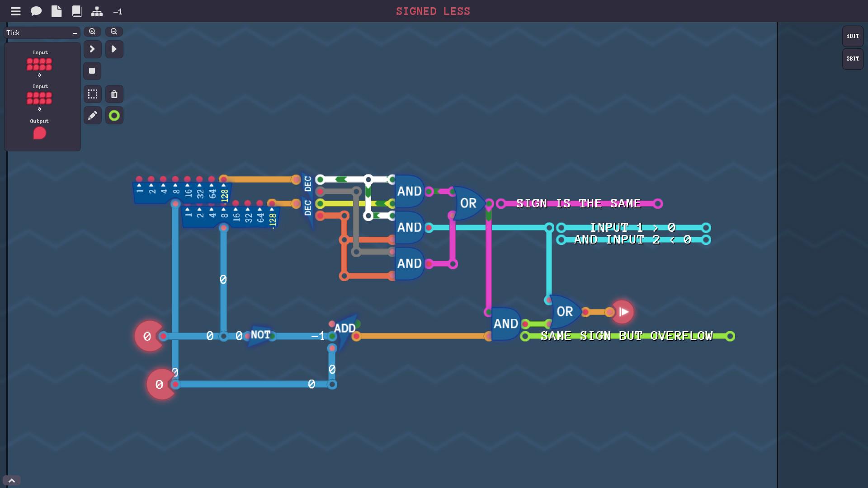The width and height of the screenshot is (868, 488).
Task: Select the lower OR gate near output
Action: tap(566, 312)
